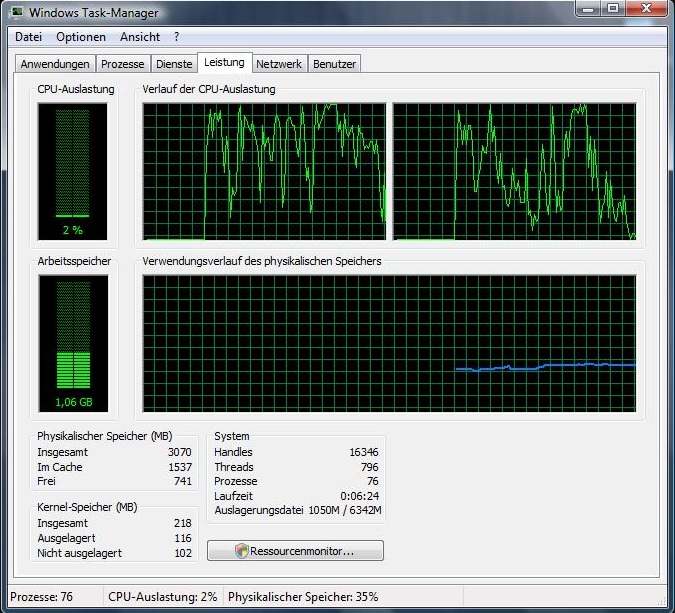Click the Handles value 16346
Screen dimensions: 675x613
click(364, 452)
